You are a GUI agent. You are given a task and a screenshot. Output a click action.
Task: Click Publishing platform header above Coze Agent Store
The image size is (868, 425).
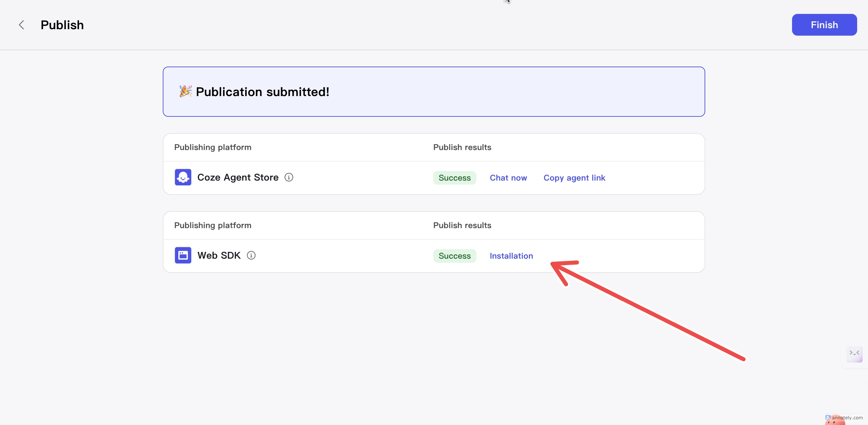(x=213, y=147)
